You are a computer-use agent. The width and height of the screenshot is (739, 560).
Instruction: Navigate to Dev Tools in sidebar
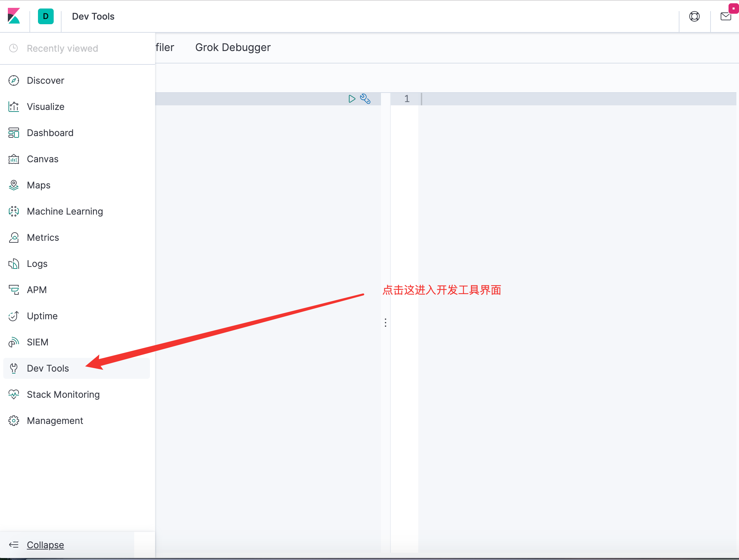pyautogui.click(x=48, y=368)
